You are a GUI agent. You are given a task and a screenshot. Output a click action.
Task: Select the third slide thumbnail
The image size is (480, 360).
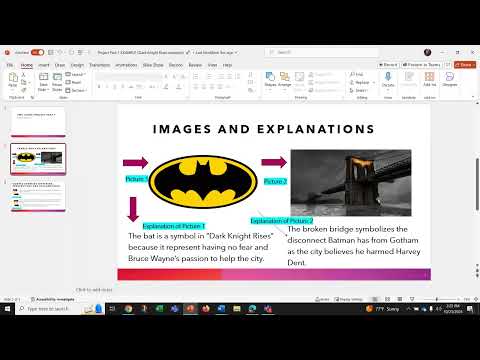(x=38, y=196)
